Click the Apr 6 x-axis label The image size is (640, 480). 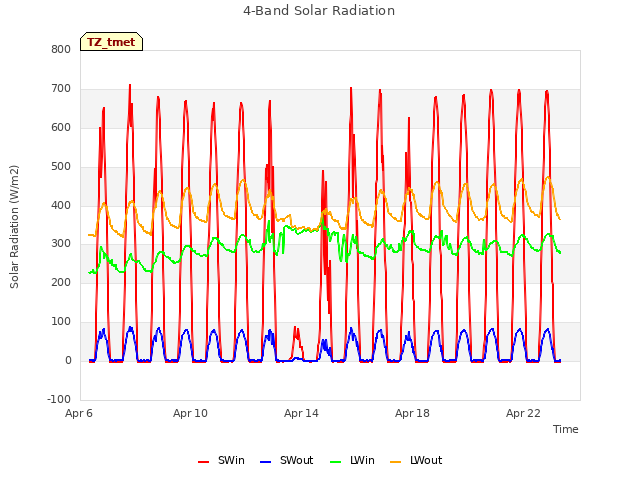pos(79,413)
